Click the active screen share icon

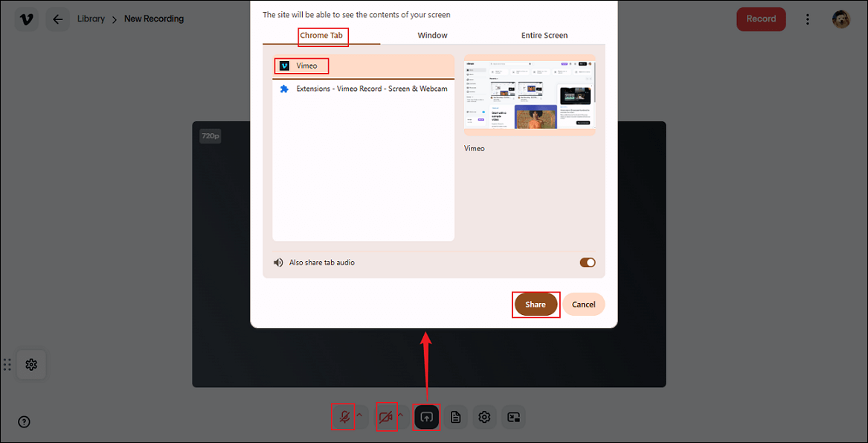(x=426, y=417)
